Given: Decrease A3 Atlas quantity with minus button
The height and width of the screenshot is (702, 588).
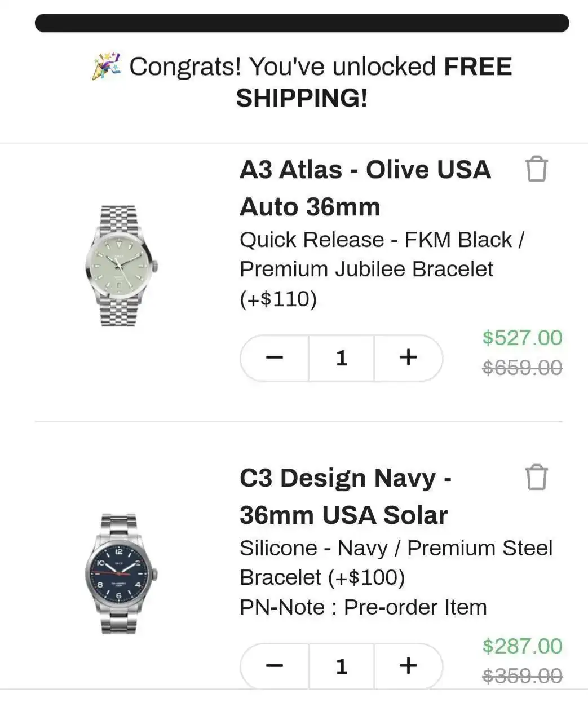Looking at the screenshot, I should (275, 357).
